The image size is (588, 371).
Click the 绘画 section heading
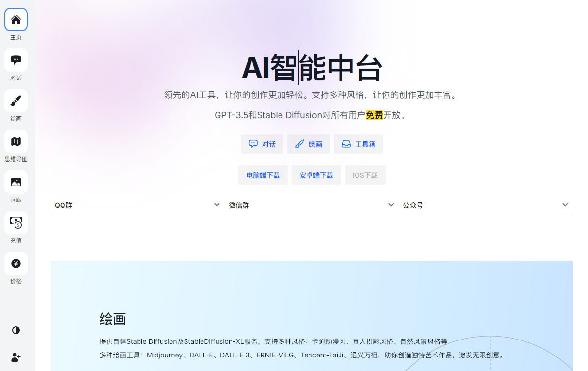click(x=113, y=319)
